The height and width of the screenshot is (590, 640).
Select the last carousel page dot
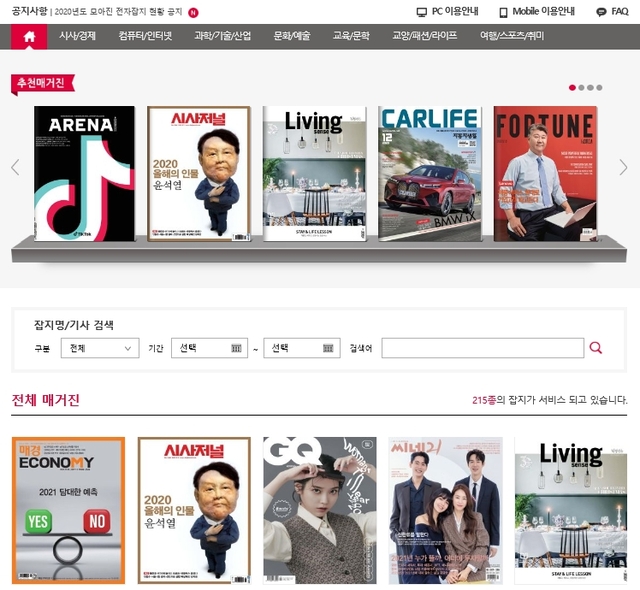tap(598, 87)
